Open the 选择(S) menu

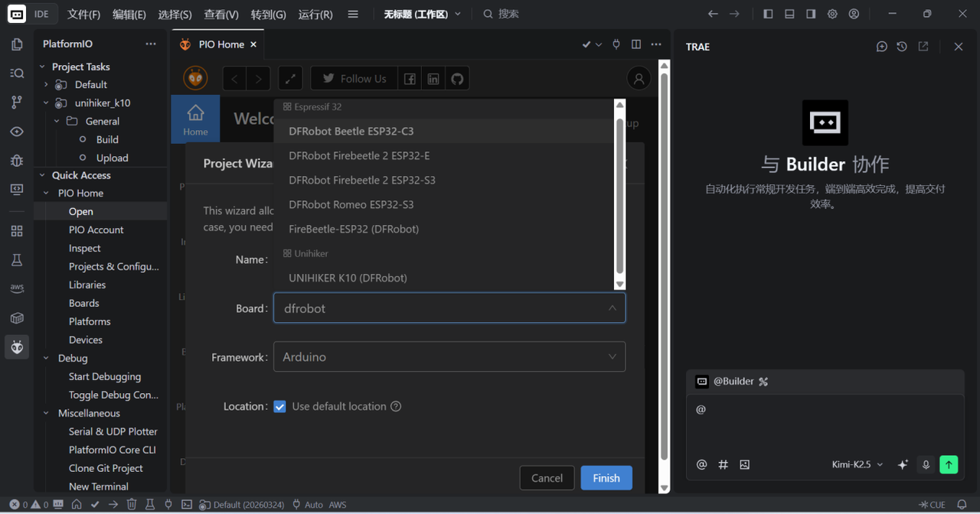click(x=175, y=14)
